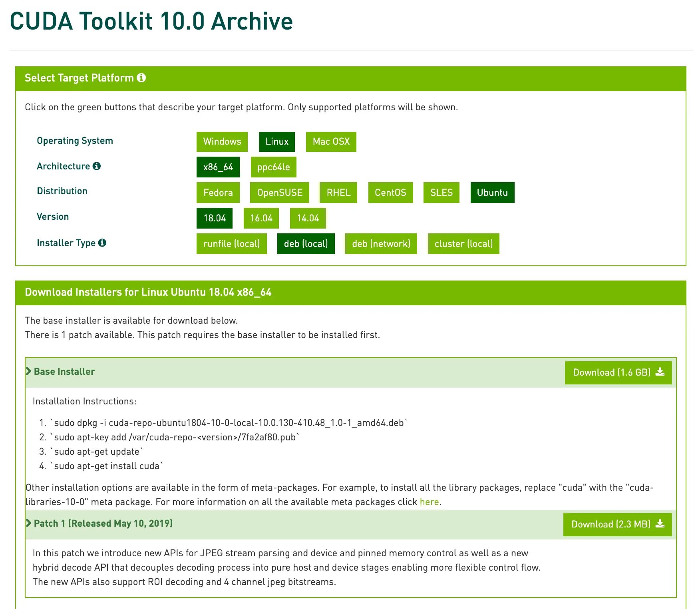Choose cluster (local) installer type

tap(464, 244)
